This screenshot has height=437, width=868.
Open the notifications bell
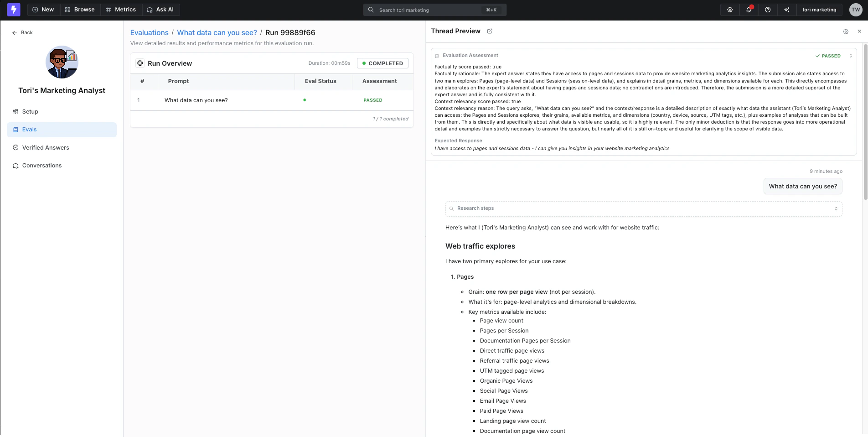pyautogui.click(x=749, y=10)
